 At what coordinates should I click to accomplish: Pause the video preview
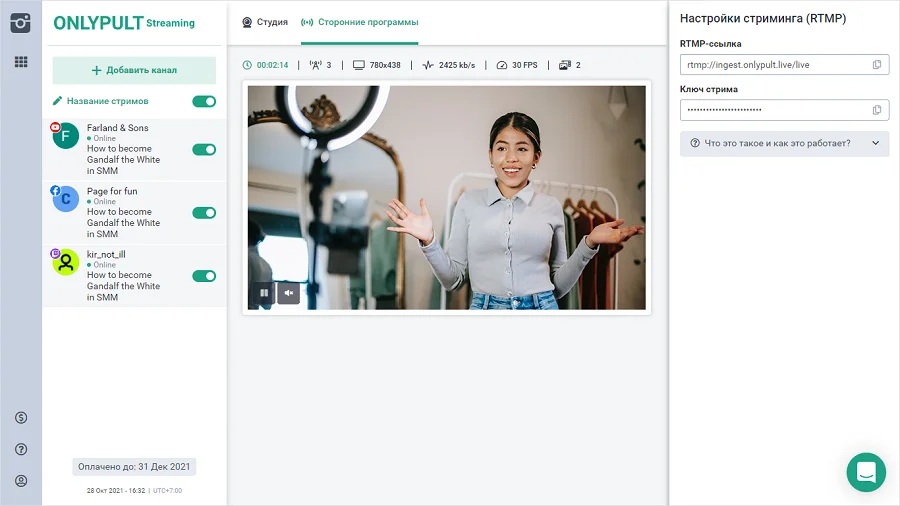point(264,293)
